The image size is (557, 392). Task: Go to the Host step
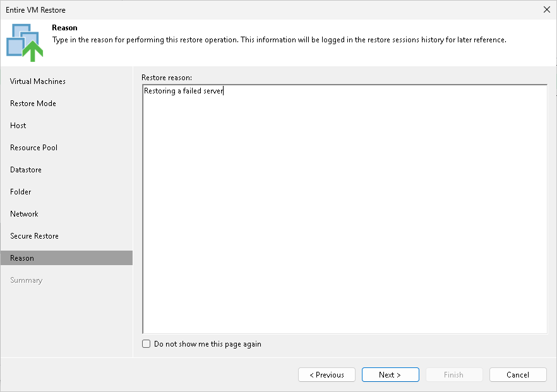pyautogui.click(x=18, y=125)
